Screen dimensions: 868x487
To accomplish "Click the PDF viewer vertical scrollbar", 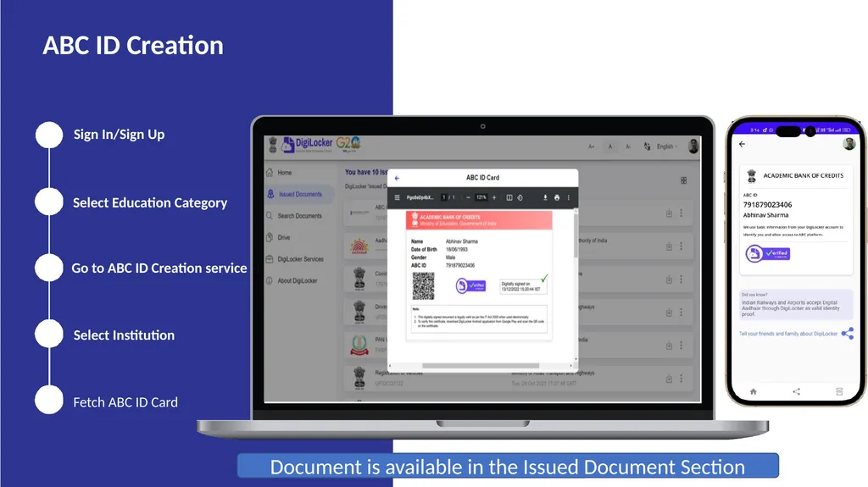I will point(576,235).
